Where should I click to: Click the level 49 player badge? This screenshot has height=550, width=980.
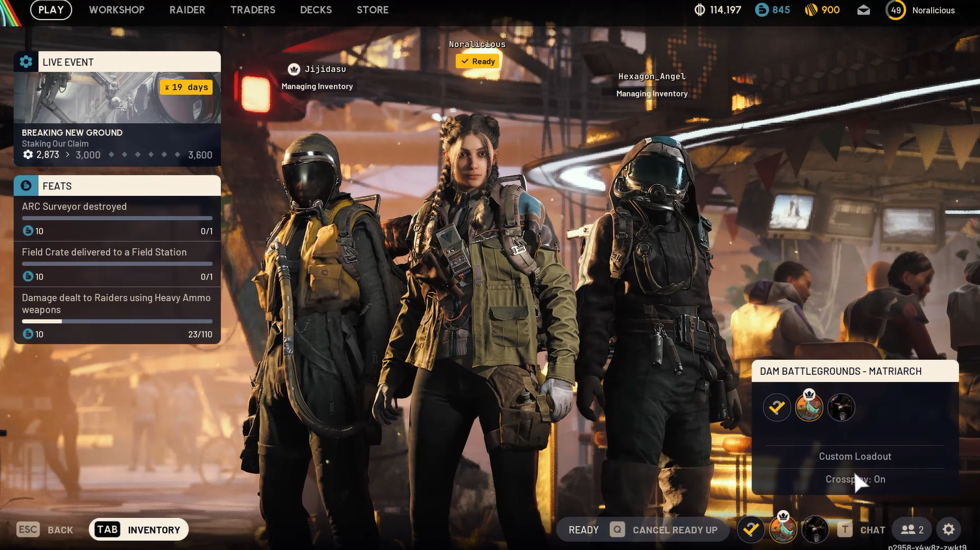896,10
